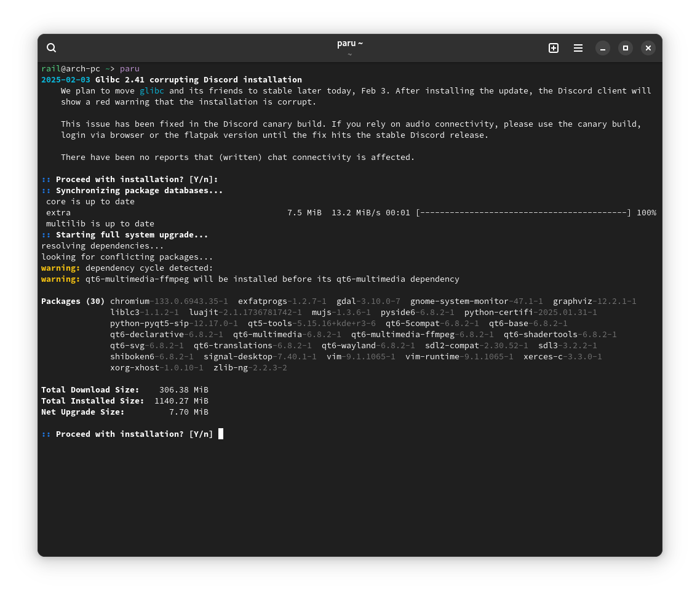Image resolution: width=700 pixels, height=598 pixels.
Task: Click the Total Download Size value 306.38 MiB
Action: (x=183, y=390)
